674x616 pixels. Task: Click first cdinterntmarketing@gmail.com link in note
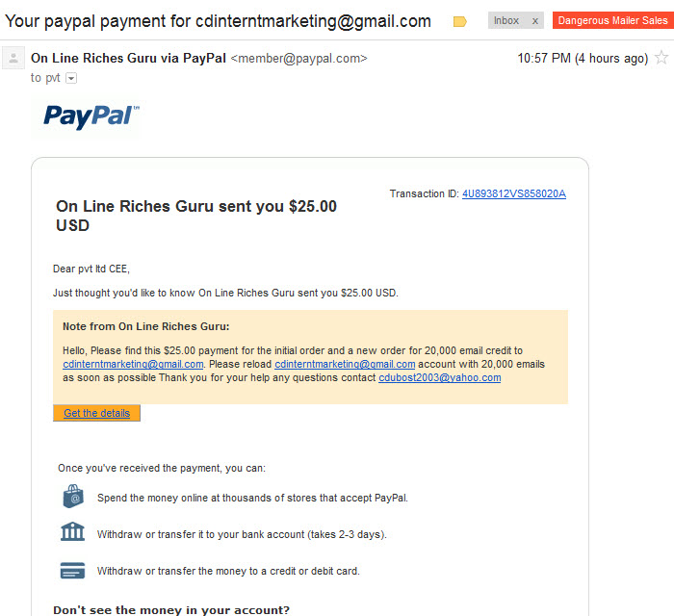(133, 364)
